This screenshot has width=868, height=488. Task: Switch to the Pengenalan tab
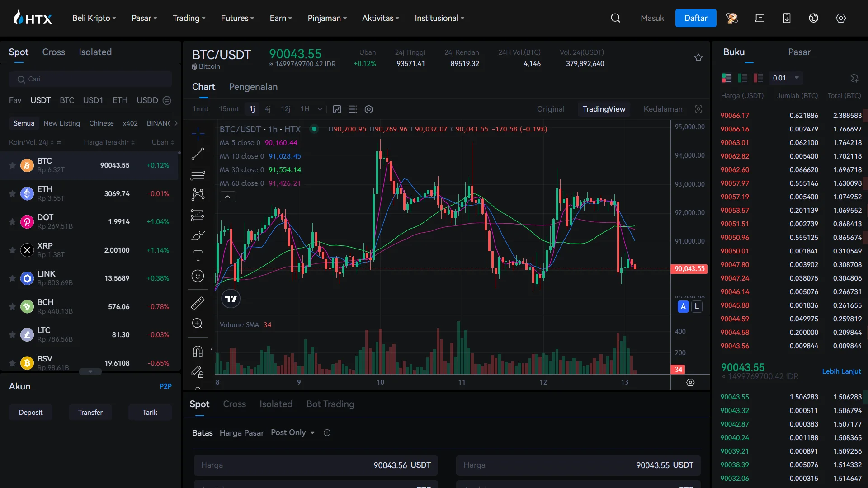(253, 87)
